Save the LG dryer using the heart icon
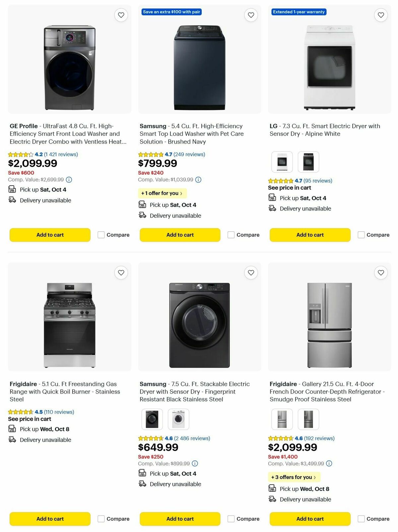Image resolution: width=398 pixels, height=532 pixels. point(380,15)
